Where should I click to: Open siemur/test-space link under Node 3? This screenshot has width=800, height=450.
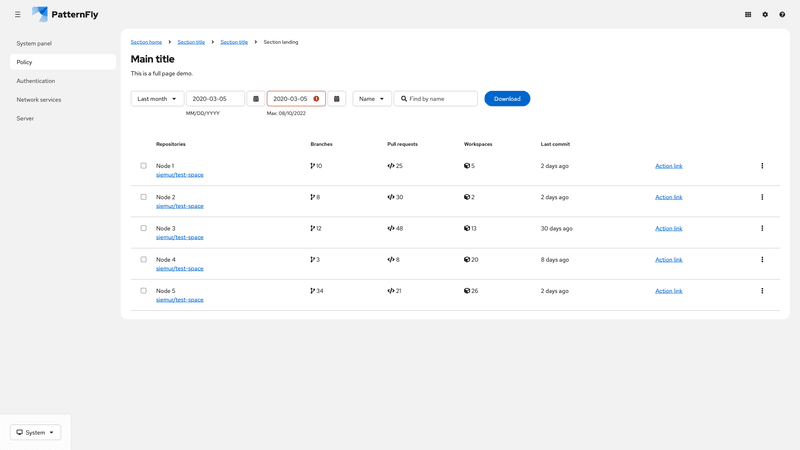click(x=180, y=237)
